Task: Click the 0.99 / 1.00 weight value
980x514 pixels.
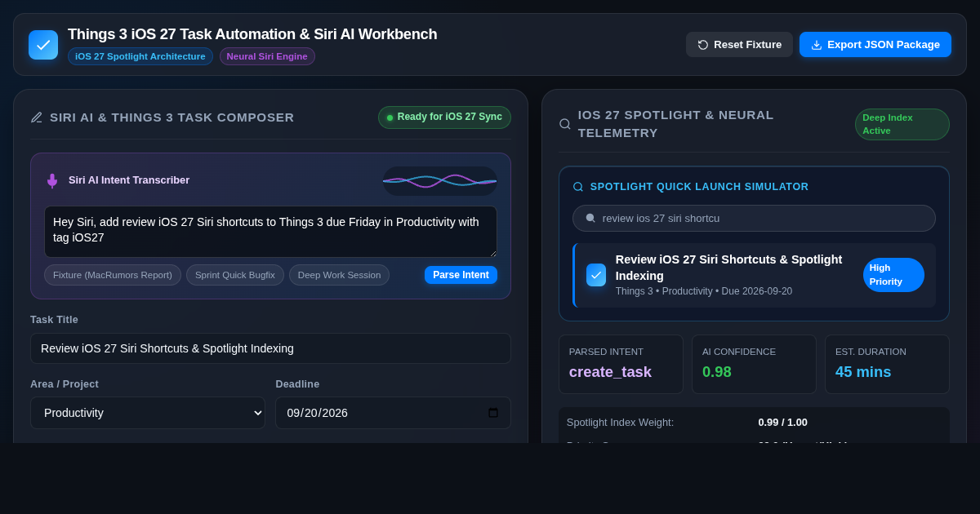Action: tap(782, 423)
